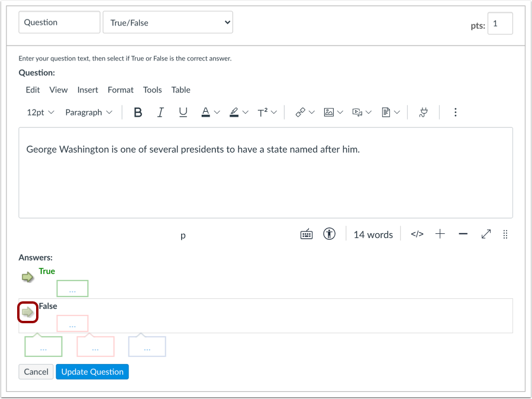
Task: Click the Cancel button
Action: coord(36,372)
